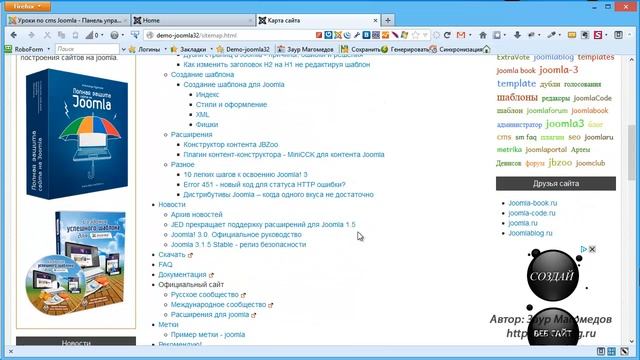The image size is (640, 360).
Task: Open Joomla 3.1.5 Stable release link
Action: coord(238,244)
